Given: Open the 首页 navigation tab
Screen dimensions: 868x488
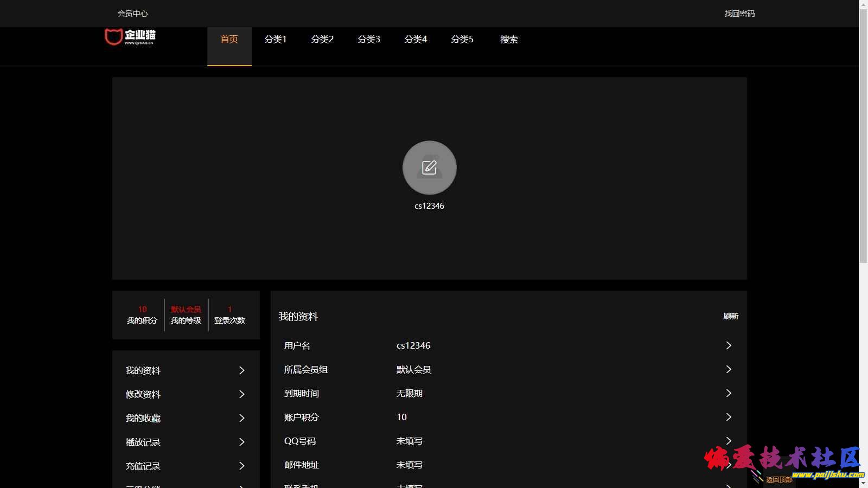Looking at the screenshot, I should [229, 40].
